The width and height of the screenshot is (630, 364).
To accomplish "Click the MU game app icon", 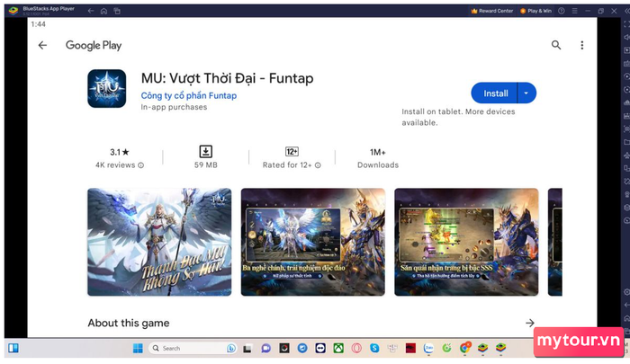I will coord(107,89).
